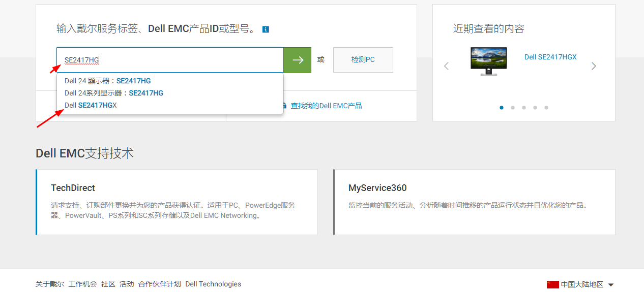Choose suggestion Dell SE2417HGX
The image size is (644, 292).
pos(170,105)
